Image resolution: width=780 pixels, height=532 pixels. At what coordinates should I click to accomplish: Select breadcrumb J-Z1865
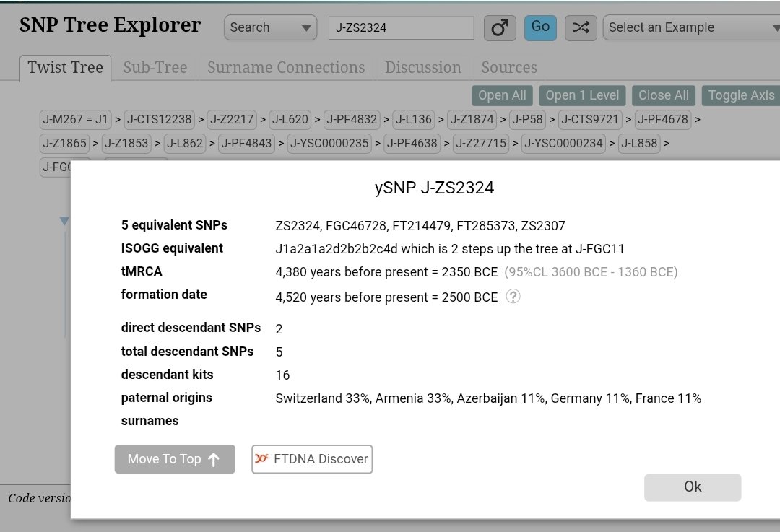click(x=65, y=144)
